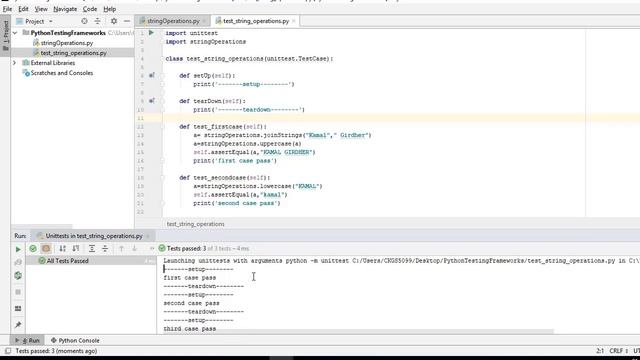Fold the setUp method block

(x=162, y=76)
